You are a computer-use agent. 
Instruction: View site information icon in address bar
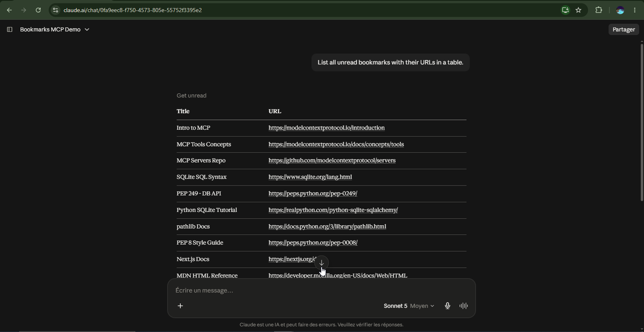point(56,10)
